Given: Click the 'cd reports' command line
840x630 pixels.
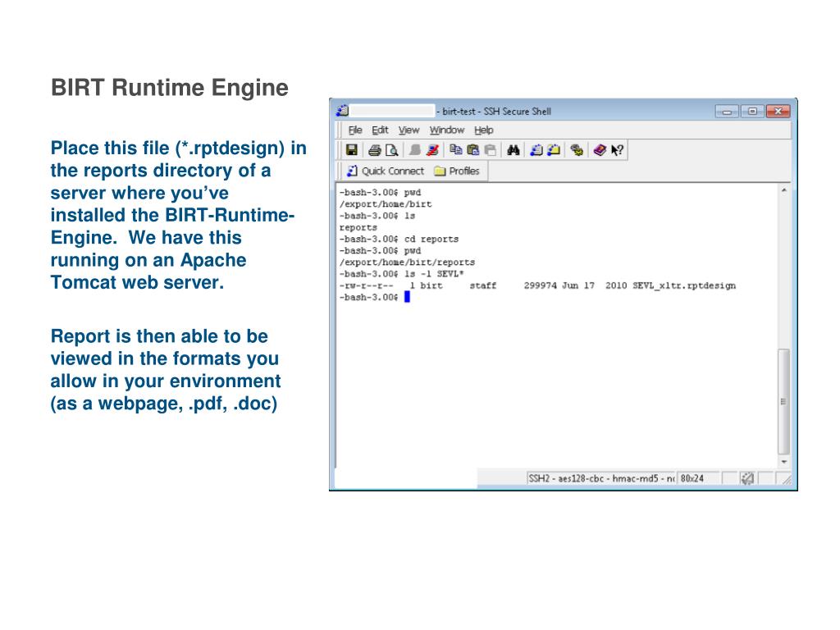Looking at the screenshot, I should 399,239.
